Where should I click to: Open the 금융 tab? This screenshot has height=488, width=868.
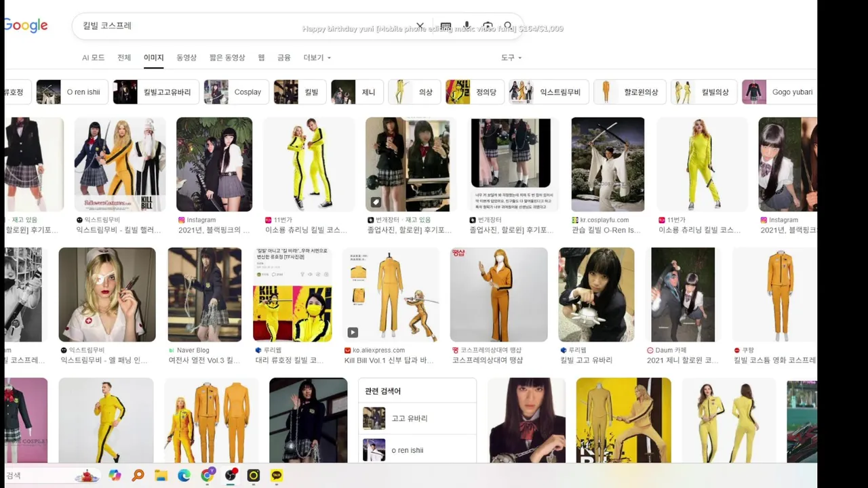click(x=284, y=58)
